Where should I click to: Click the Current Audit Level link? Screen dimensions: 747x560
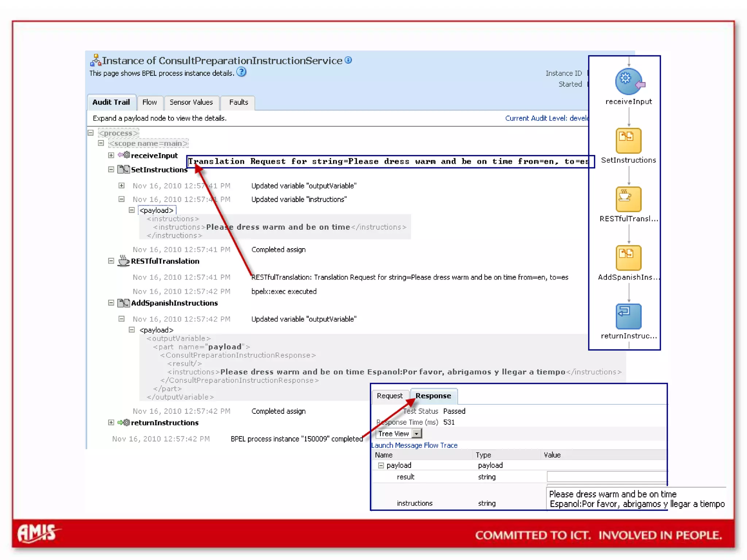click(x=546, y=118)
